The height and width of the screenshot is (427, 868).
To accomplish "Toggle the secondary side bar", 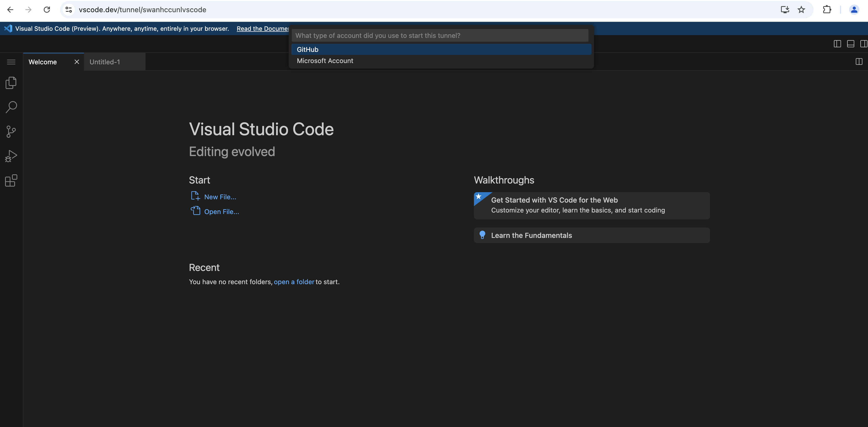I will (x=864, y=44).
